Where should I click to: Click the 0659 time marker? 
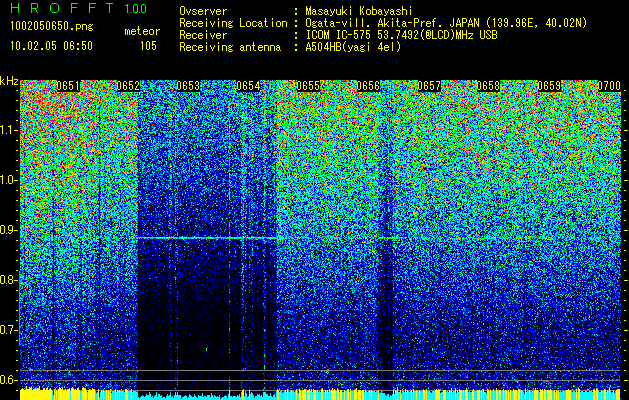(x=549, y=86)
